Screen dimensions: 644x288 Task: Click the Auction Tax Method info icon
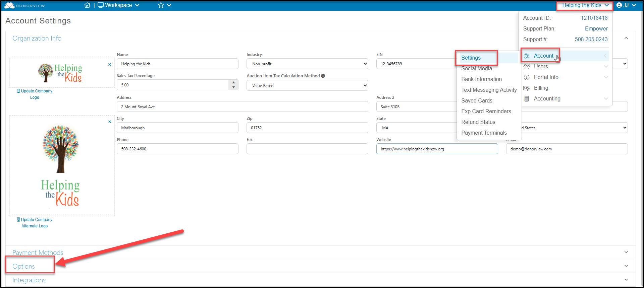pos(323,76)
